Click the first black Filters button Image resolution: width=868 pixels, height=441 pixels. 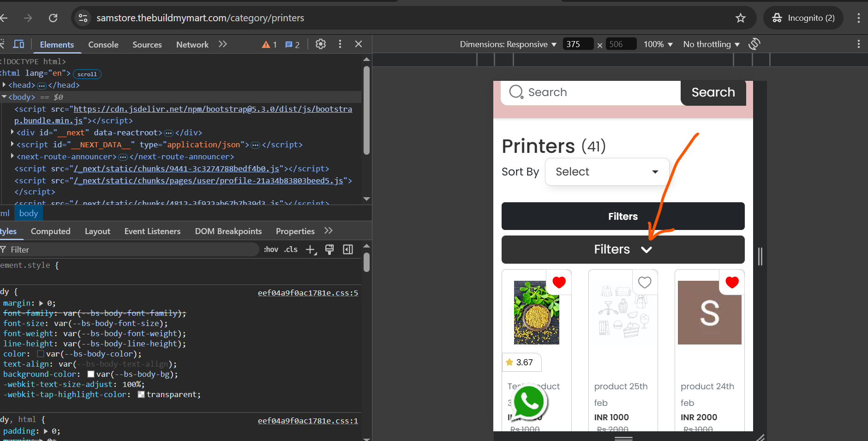(623, 216)
